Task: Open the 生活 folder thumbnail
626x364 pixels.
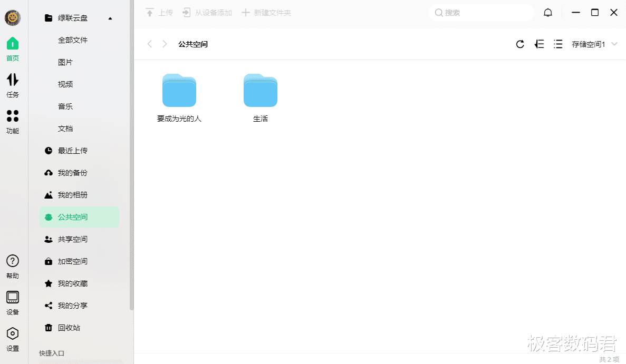Action: click(260, 90)
